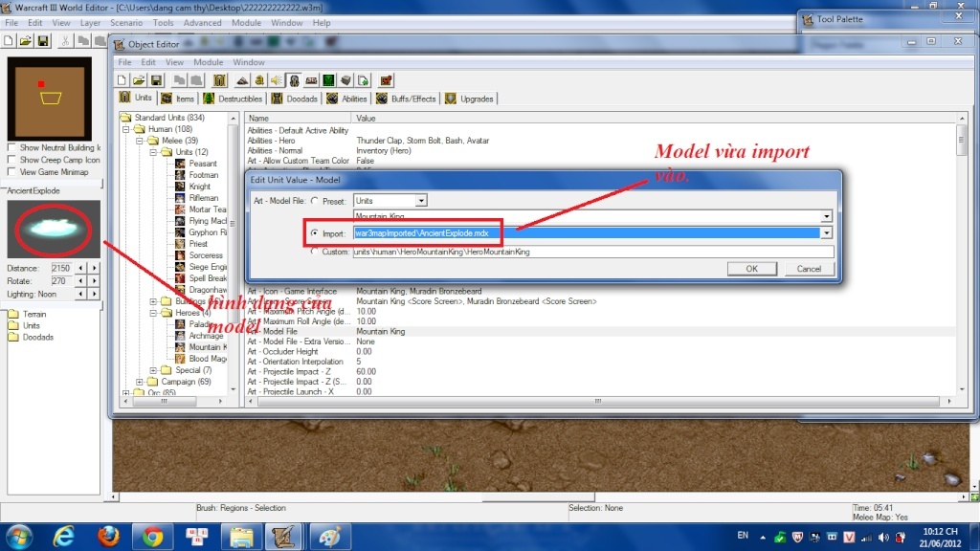This screenshot has height=551, width=980.
Task: Select the Import radio button
Action: pyautogui.click(x=314, y=233)
